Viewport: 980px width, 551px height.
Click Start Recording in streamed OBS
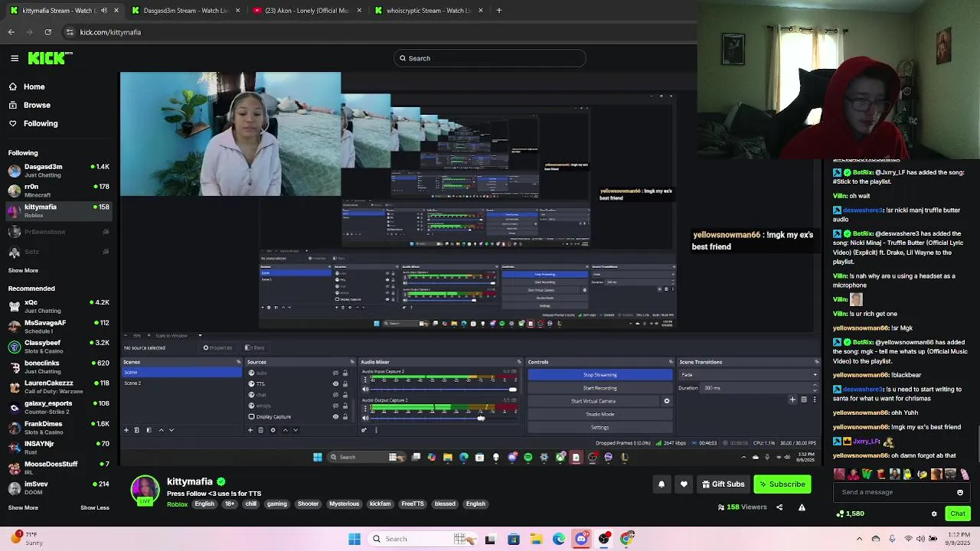tap(599, 388)
